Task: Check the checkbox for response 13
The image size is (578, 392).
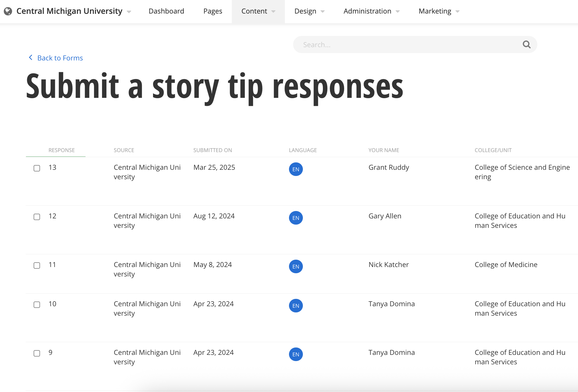Action: click(37, 168)
